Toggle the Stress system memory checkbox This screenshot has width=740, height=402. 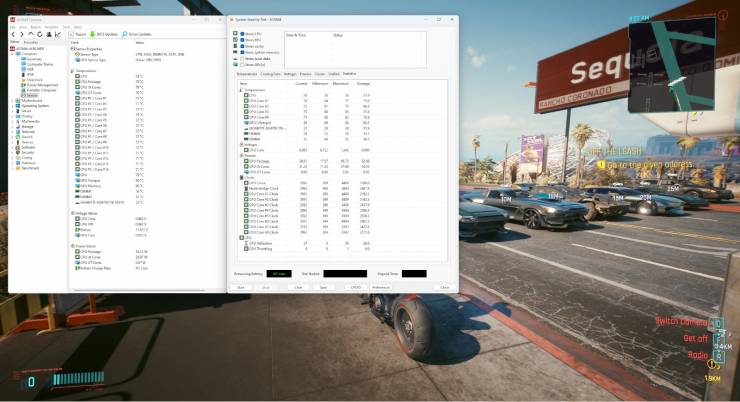pyautogui.click(x=243, y=52)
